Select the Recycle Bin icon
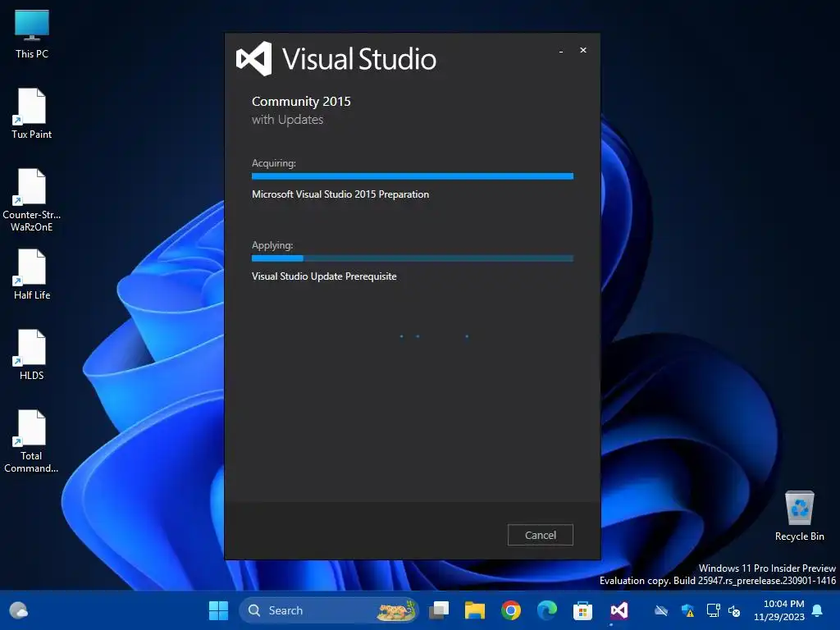The image size is (840, 630). [x=799, y=516]
